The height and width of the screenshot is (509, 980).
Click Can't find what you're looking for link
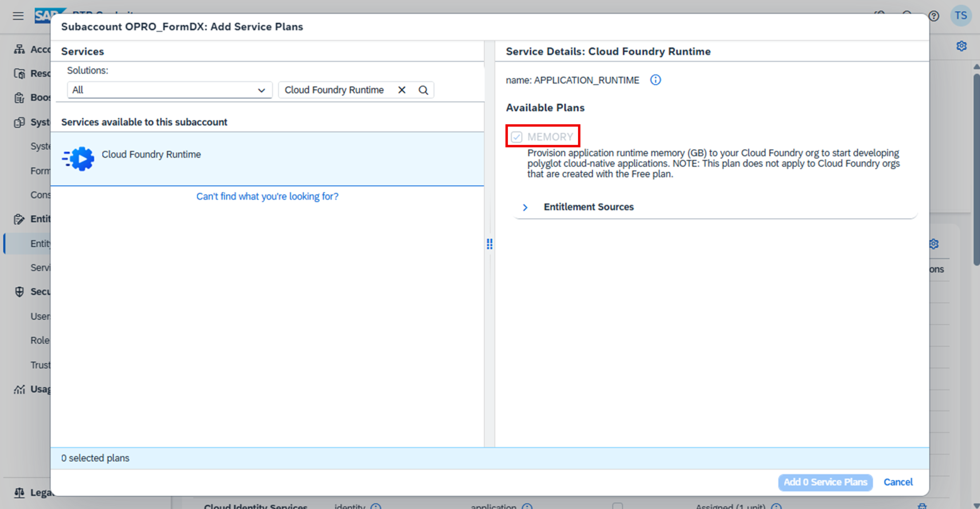coord(267,196)
